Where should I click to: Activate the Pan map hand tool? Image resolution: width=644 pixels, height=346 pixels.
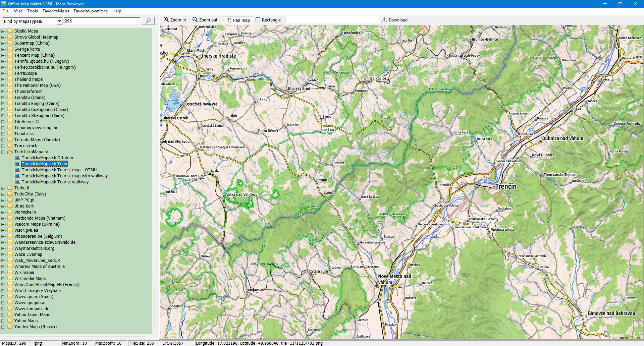[238, 20]
